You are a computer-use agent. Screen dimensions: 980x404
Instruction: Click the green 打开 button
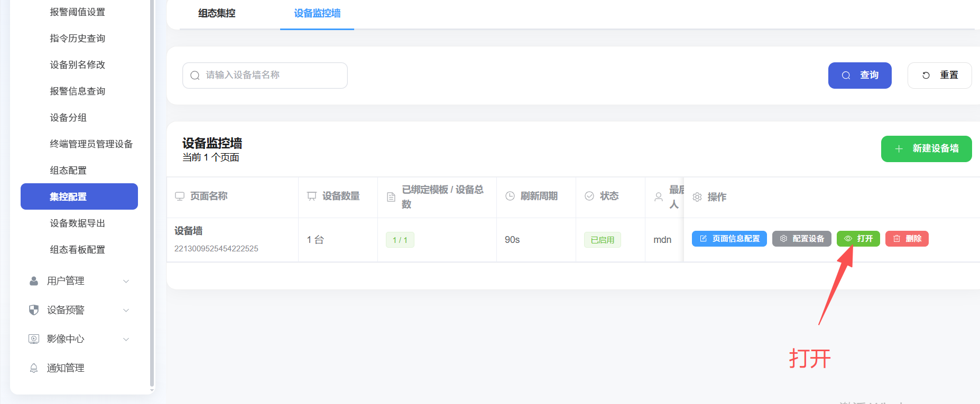tap(858, 239)
